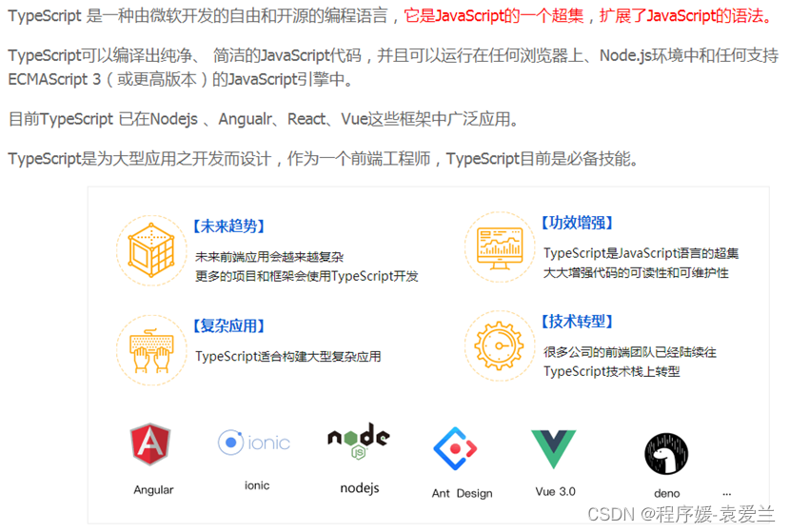Image resolution: width=790 pixels, height=532 pixels.
Task: Click the ionic label under the logo
Action: 257,485
